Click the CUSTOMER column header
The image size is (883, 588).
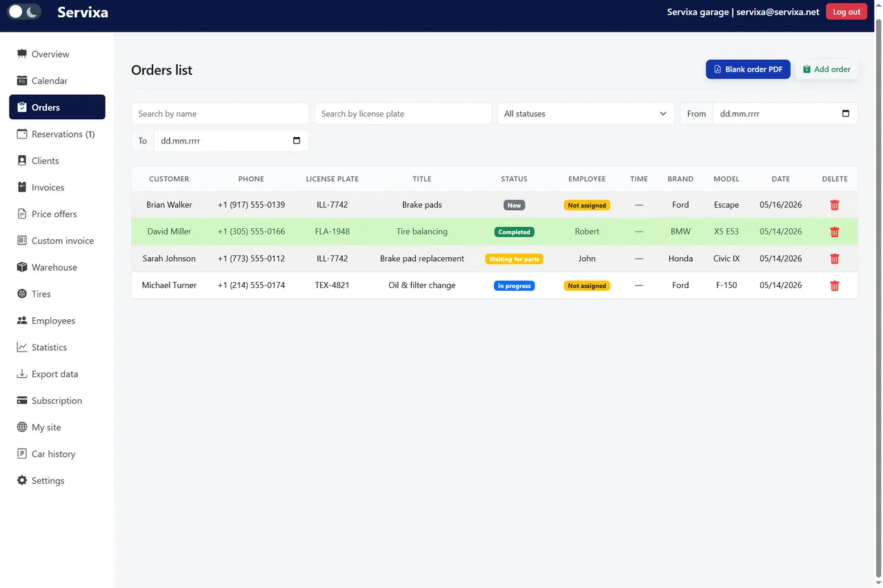coord(169,179)
